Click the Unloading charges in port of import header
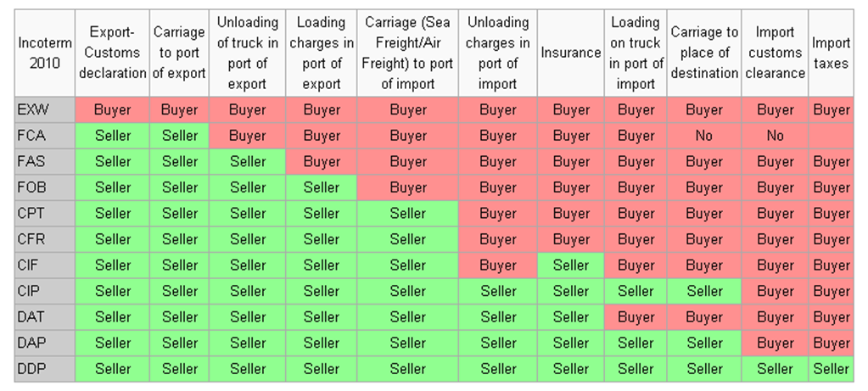The height and width of the screenshot is (391, 868). [498, 53]
